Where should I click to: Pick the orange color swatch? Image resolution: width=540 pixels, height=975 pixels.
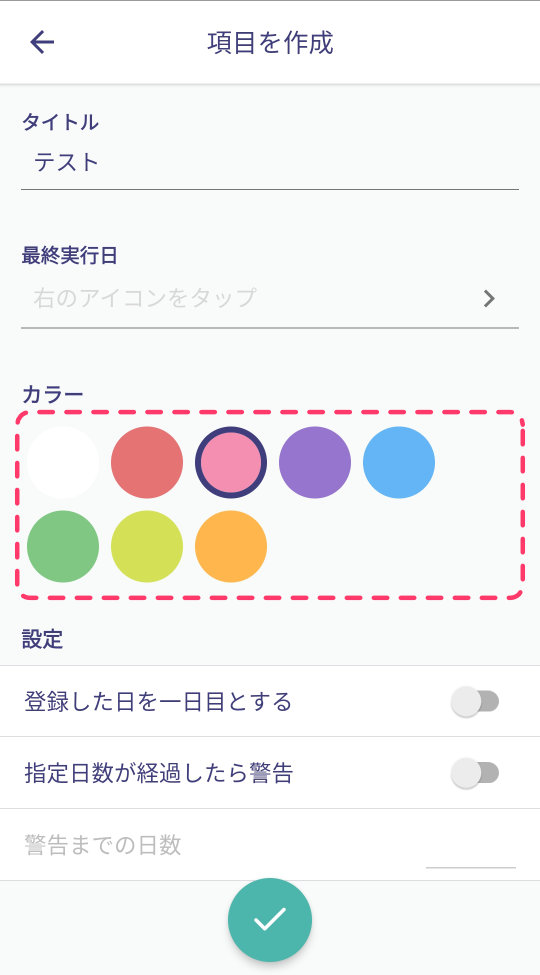(x=231, y=546)
